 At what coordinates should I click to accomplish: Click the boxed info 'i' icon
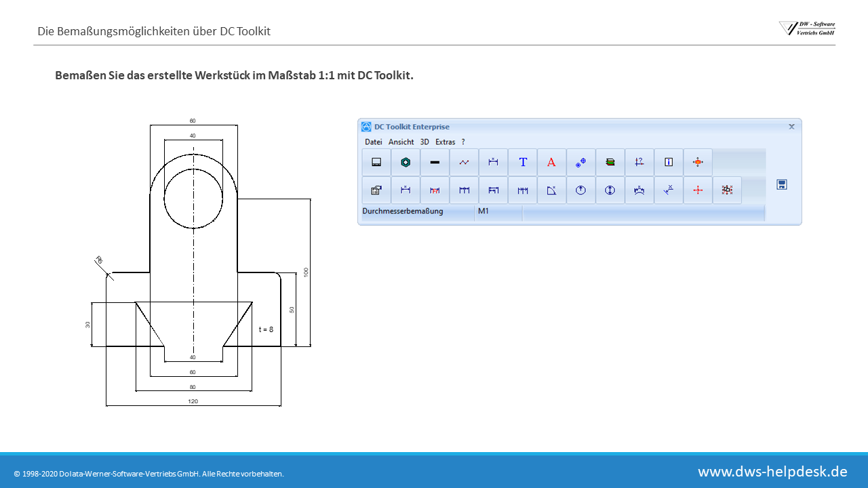[668, 162]
